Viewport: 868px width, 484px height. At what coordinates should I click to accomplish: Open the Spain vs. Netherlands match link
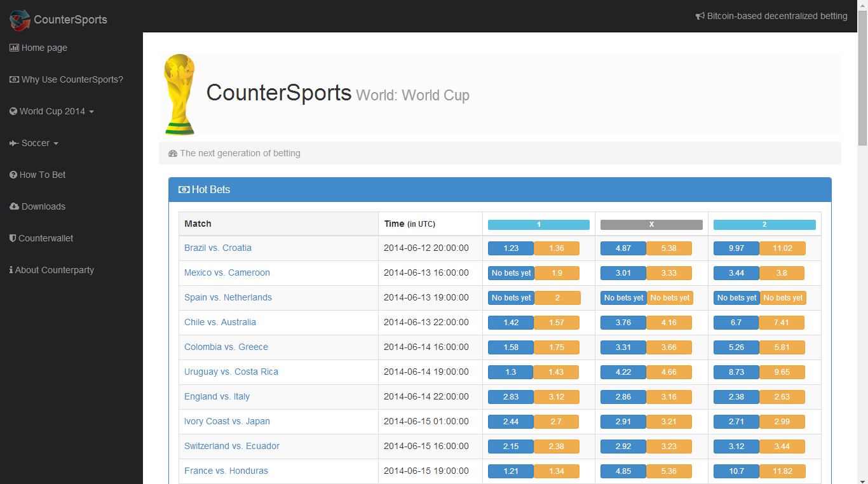point(228,297)
